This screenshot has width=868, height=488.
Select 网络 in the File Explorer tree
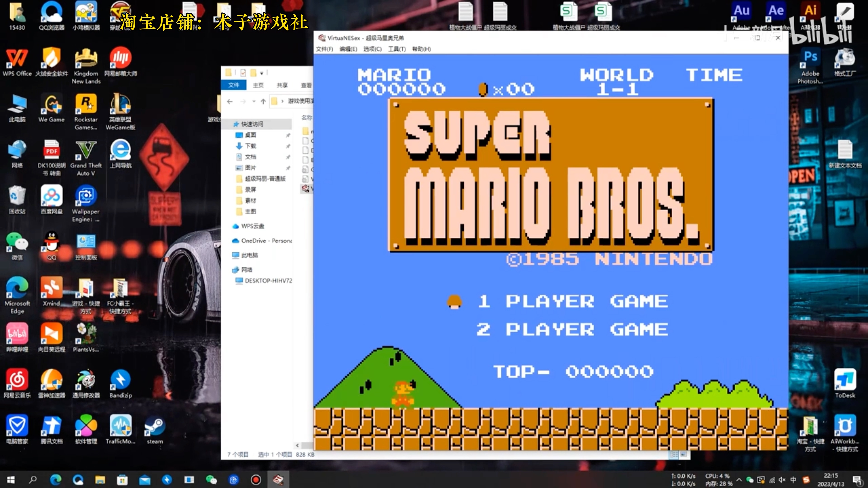pyautogui.click(x=247, y=270)
